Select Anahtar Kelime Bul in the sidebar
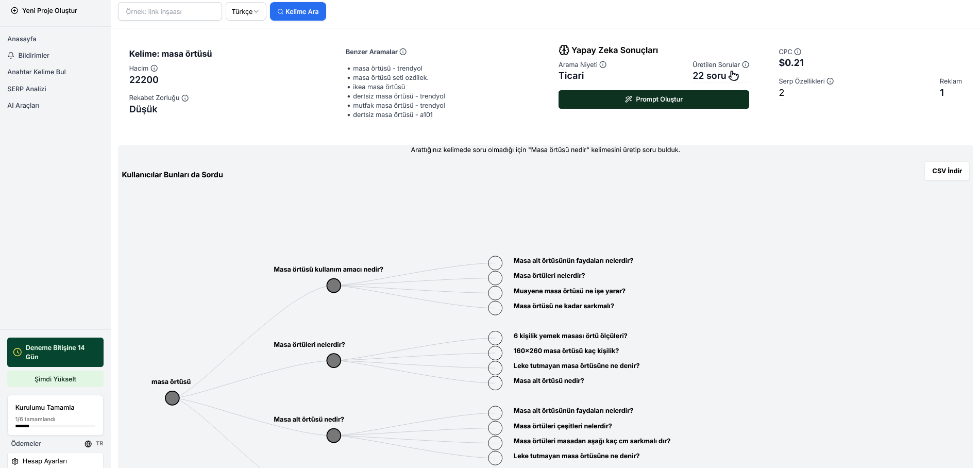 pyautogui.click(x=36, y=72)
